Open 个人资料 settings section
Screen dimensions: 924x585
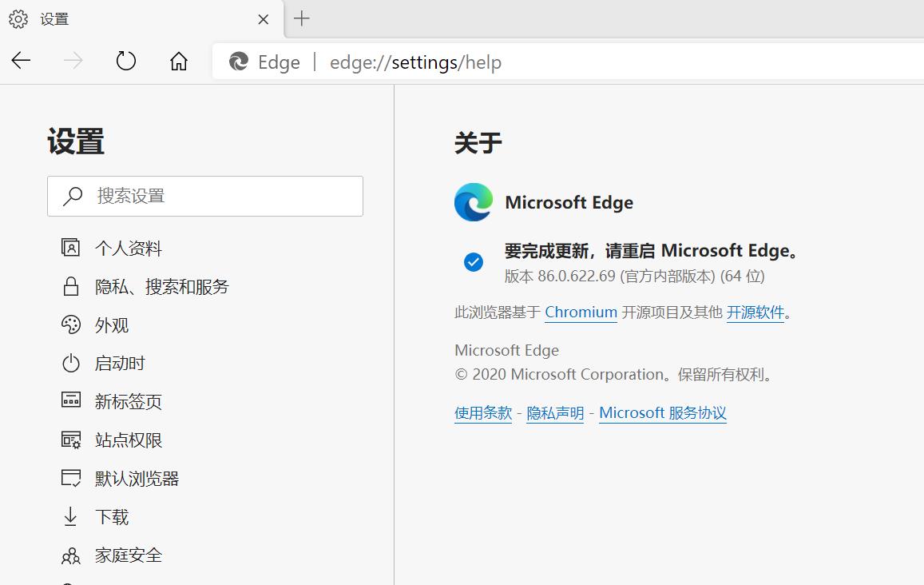tap(129, 249)
